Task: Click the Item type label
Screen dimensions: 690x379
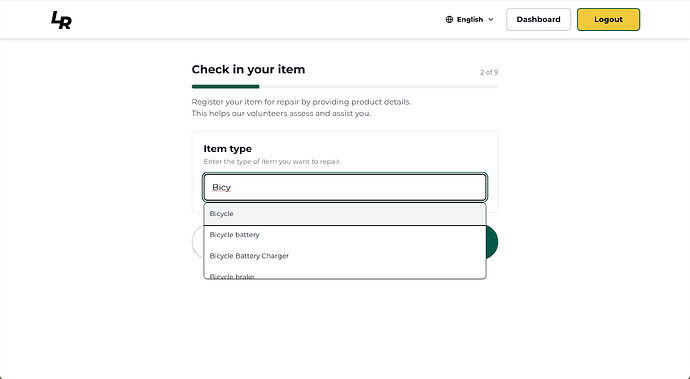Action: click(x=228, y=149)
